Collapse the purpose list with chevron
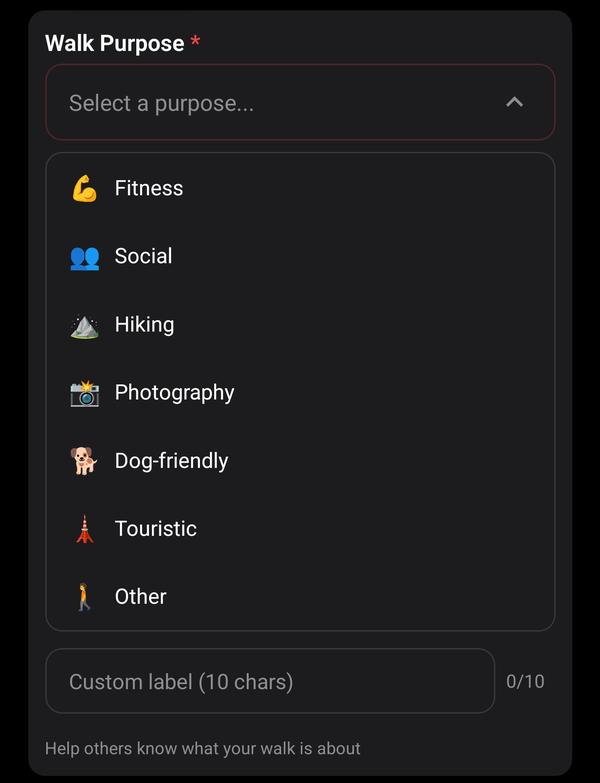Screen dimensions: 600x783 (x=514, y=102)
